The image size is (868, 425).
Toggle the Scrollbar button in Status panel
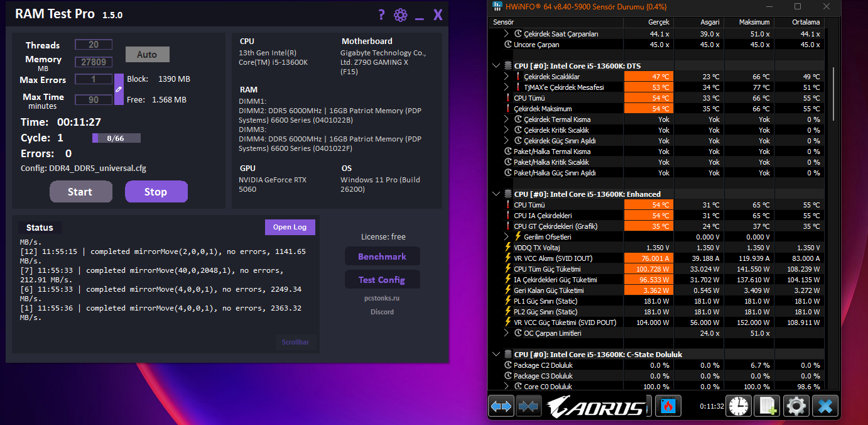(x=295, y=343)
